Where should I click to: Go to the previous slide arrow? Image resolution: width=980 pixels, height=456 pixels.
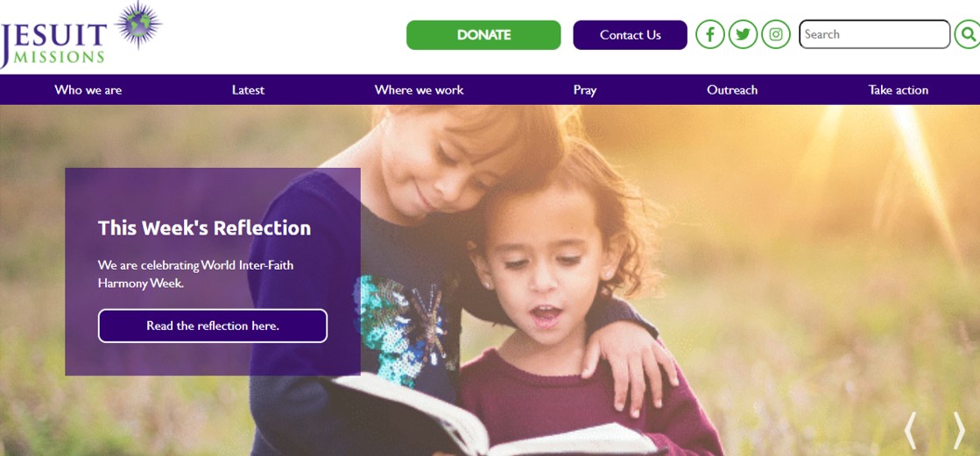tap(911, 431)
